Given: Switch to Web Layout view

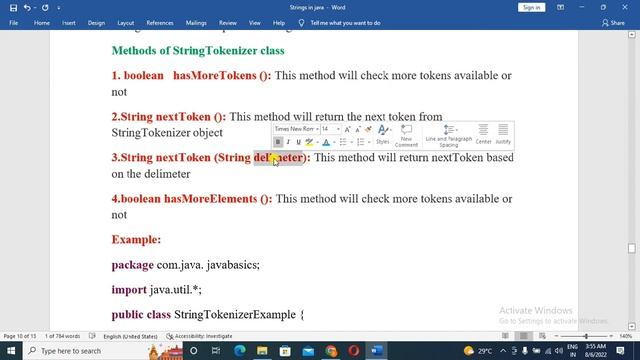Looking at the screenshot, I should click(x=542, y=336).
